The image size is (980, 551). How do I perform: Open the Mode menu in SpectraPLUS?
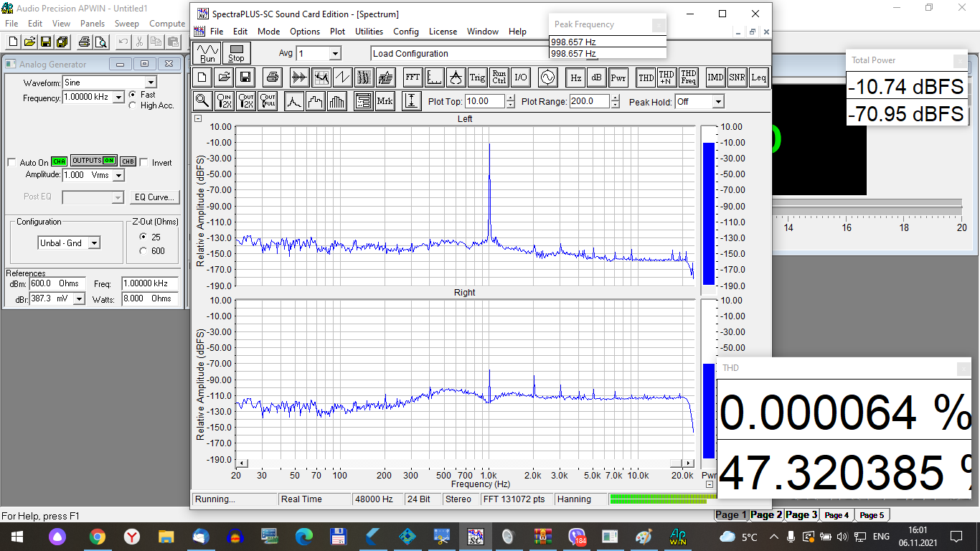(269, 32)
